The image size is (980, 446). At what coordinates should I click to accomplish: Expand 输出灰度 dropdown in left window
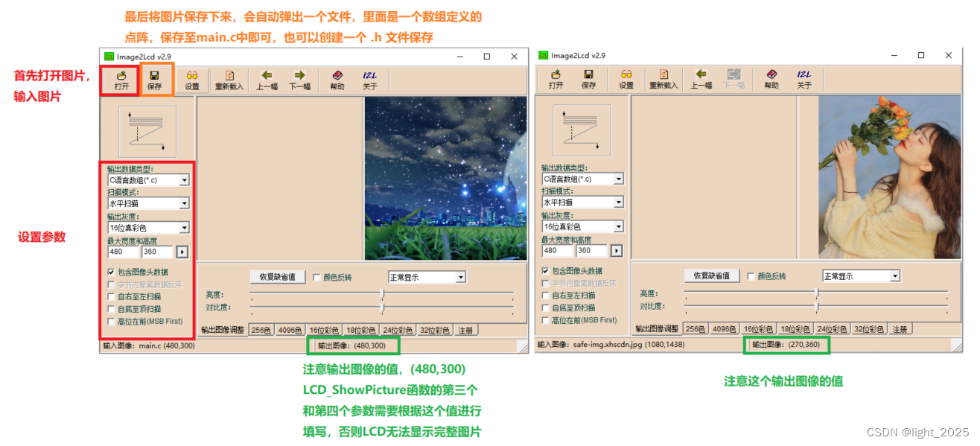coord(184,228)
